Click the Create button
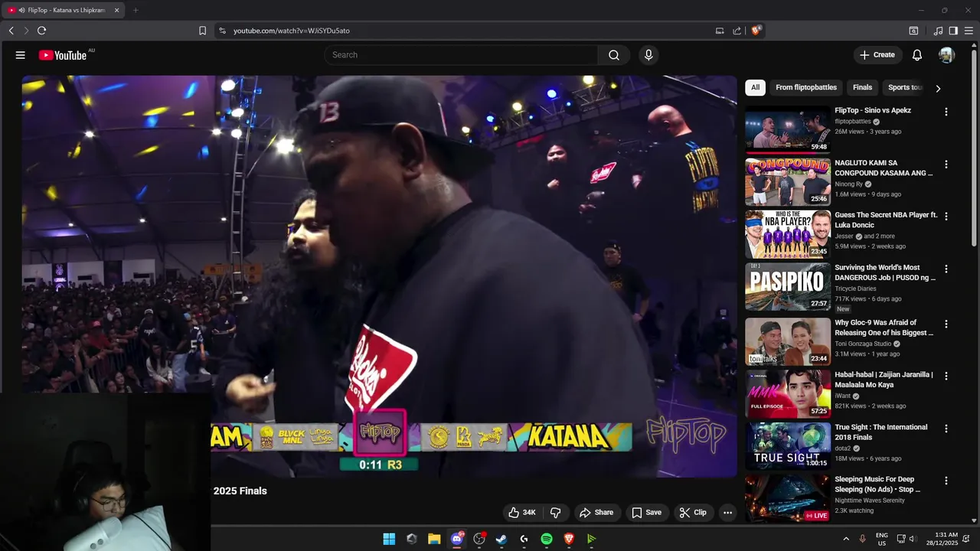 pyautogui.click(x=877, y=55)
